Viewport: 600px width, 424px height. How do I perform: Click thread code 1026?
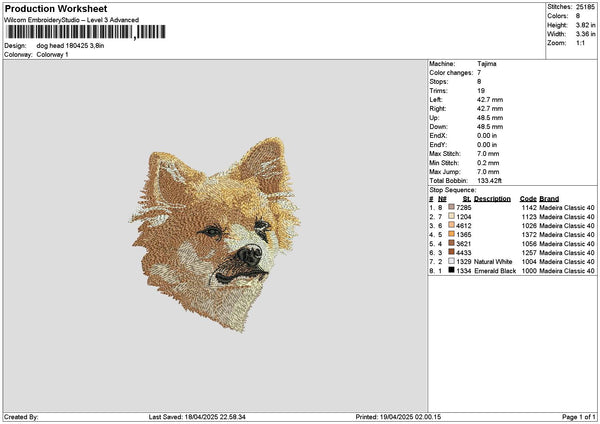tap(529, 226)
